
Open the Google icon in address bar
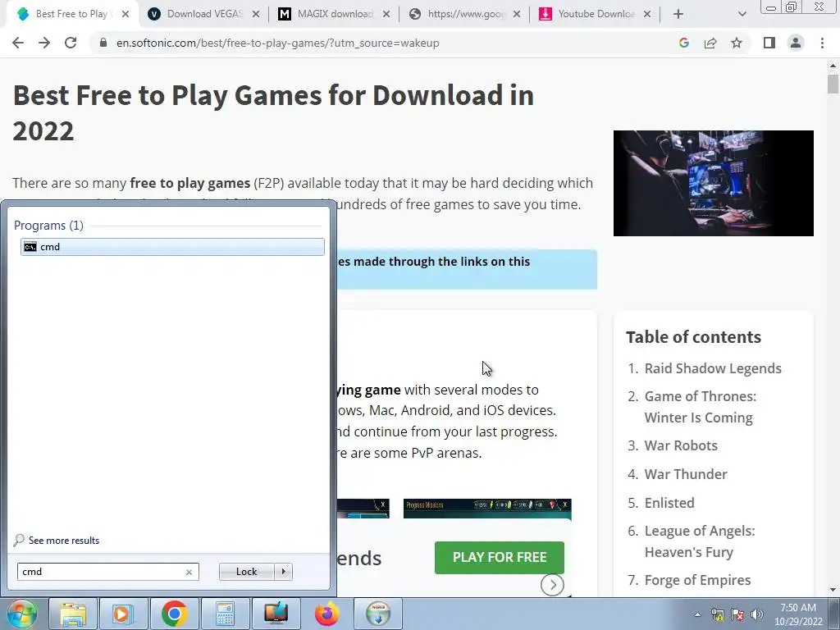click(x=683, y=43)
